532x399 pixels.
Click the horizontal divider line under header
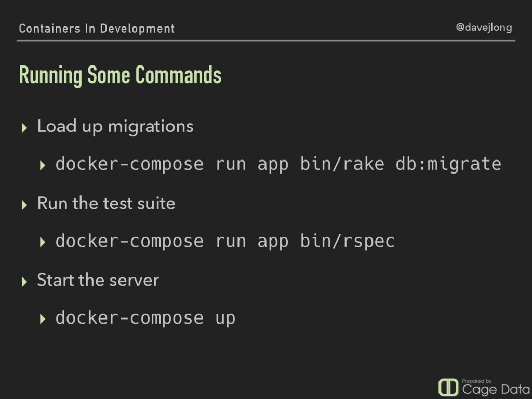266,41
